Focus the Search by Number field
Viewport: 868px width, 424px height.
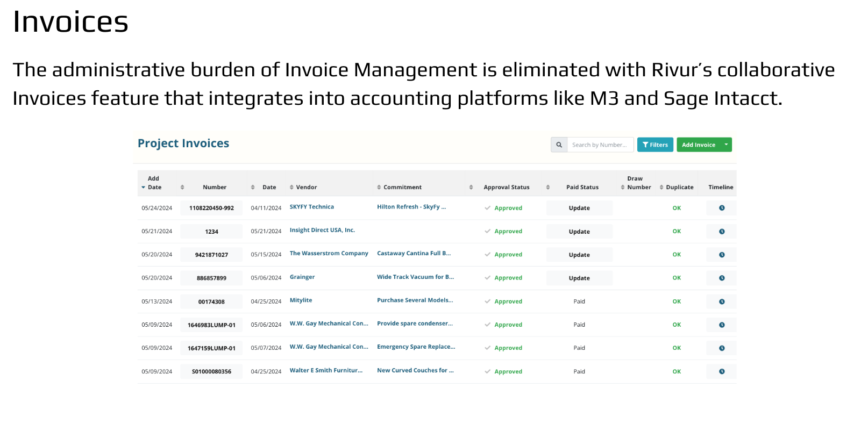coord(600,145)
